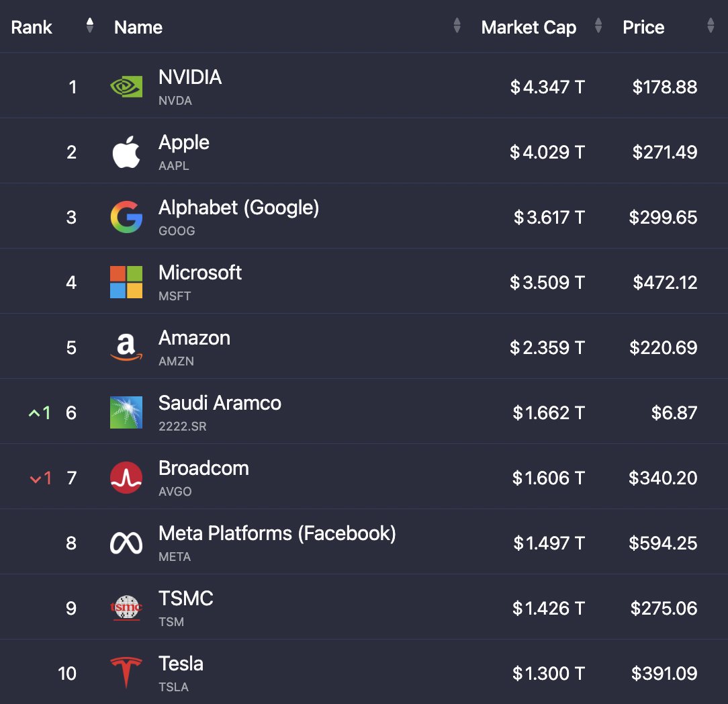This screenshot has width=728, height=704.
Task: Click the Market Cap column header label
Action: pos(529,28)
